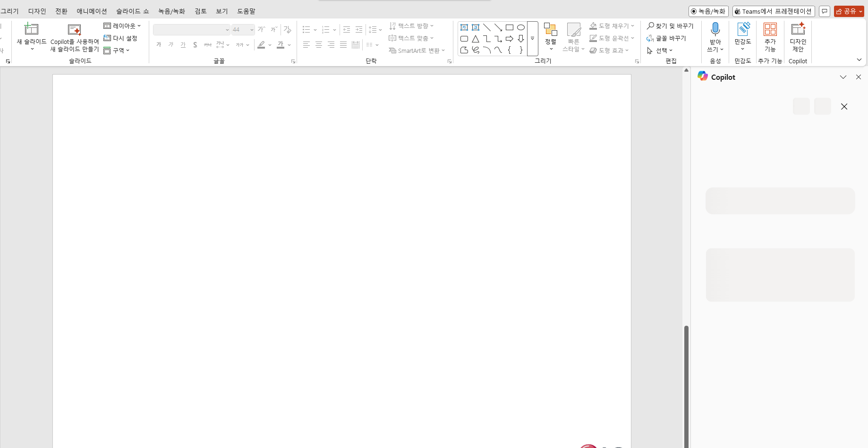The height and width of the screenshot is (448, 868).
Task: Open the font name combo box
Action: coord(191,30)
